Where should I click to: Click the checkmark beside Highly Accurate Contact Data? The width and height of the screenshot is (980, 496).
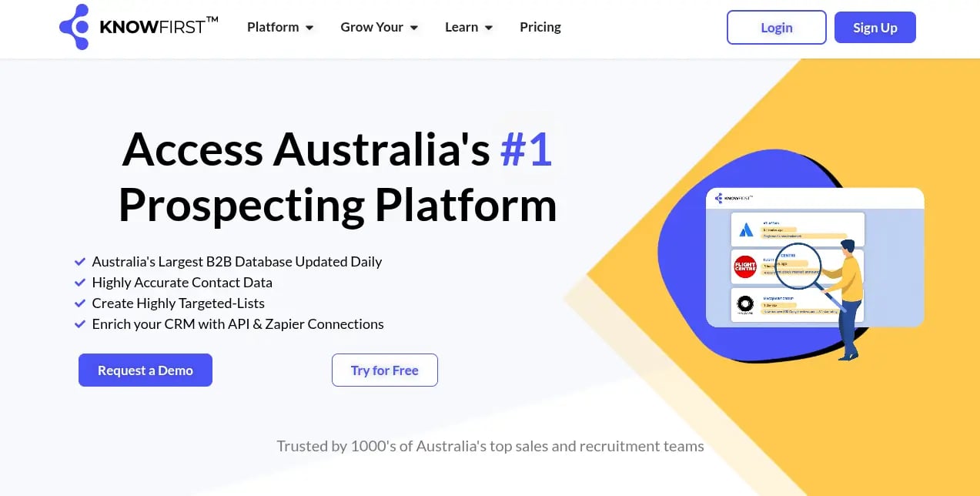pos(79,283)
